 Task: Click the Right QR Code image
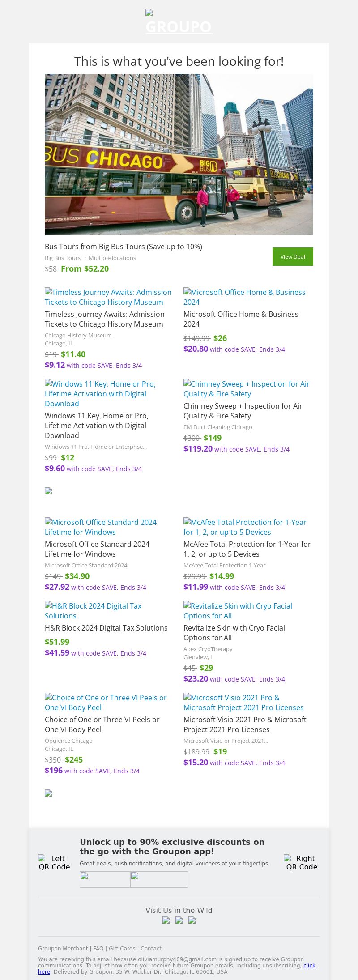point(301,862)
